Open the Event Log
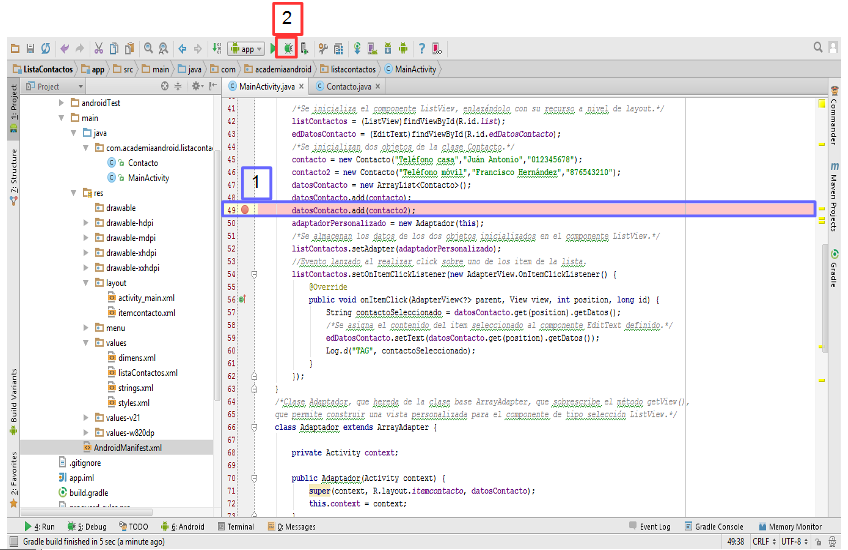 650,527
